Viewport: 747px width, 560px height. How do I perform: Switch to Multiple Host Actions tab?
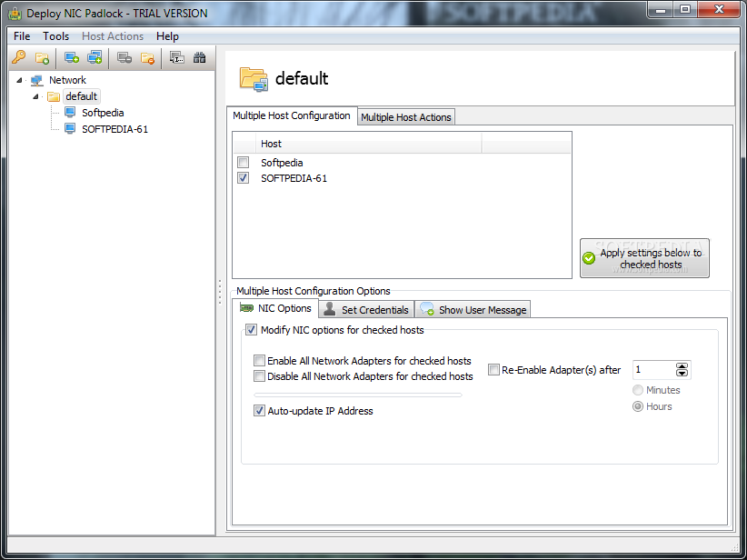click(x=406, y=117)
